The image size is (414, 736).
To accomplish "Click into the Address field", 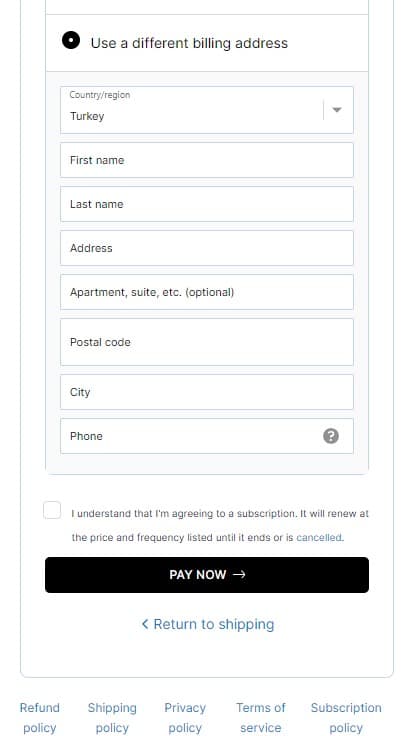I will (x=207, y=248).
